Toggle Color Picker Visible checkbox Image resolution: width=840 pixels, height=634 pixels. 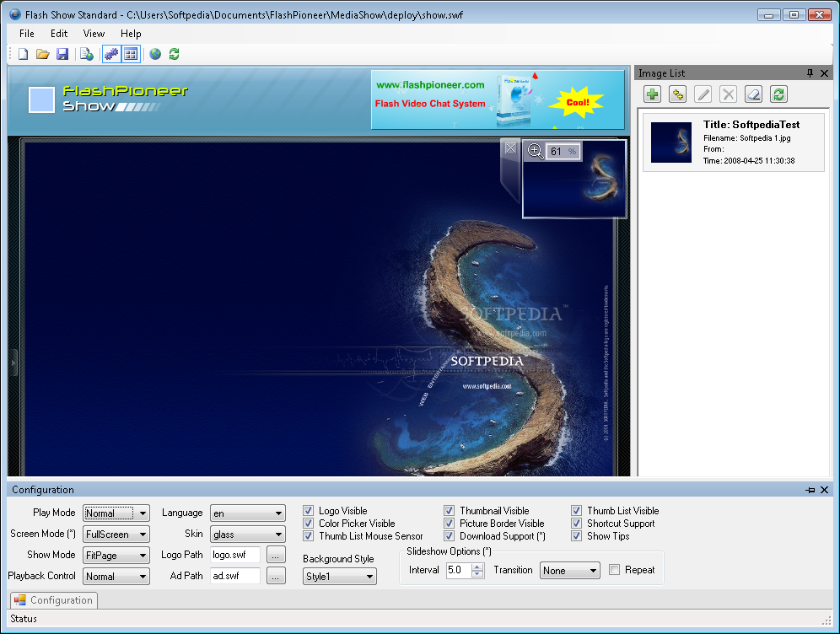click(308, 524)
